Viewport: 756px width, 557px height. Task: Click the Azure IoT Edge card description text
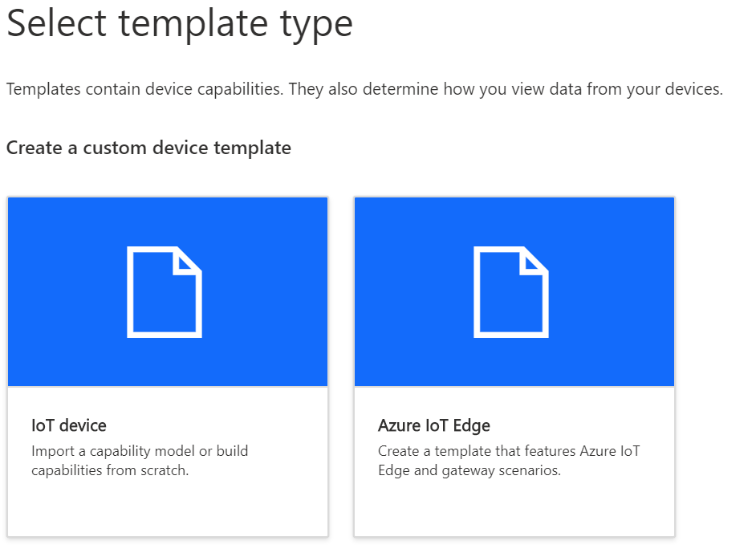pos(511,461)
